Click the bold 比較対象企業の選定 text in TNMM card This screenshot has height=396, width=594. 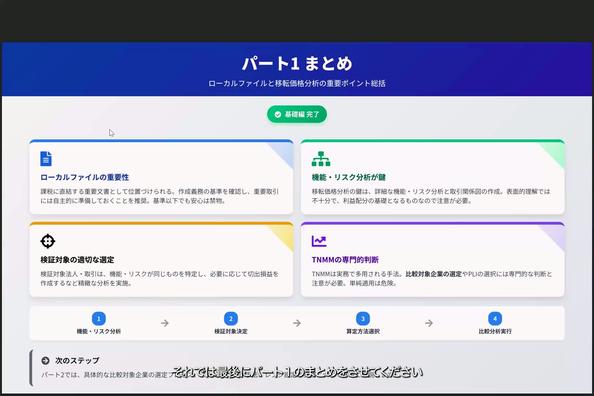(434, 274)
